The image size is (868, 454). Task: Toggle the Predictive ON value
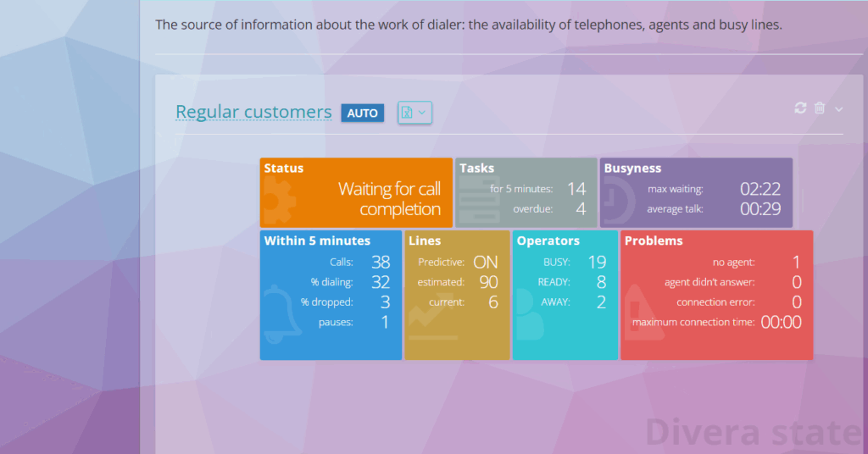click(x=485, y=262)
